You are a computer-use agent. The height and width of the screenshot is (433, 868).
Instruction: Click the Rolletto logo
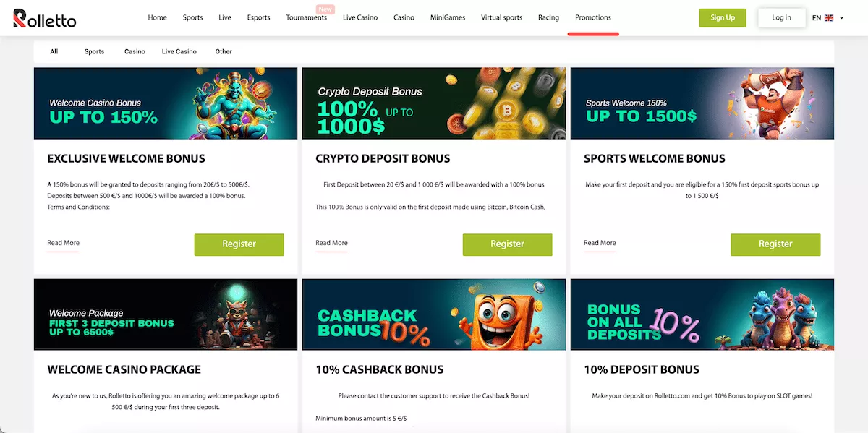44,18
